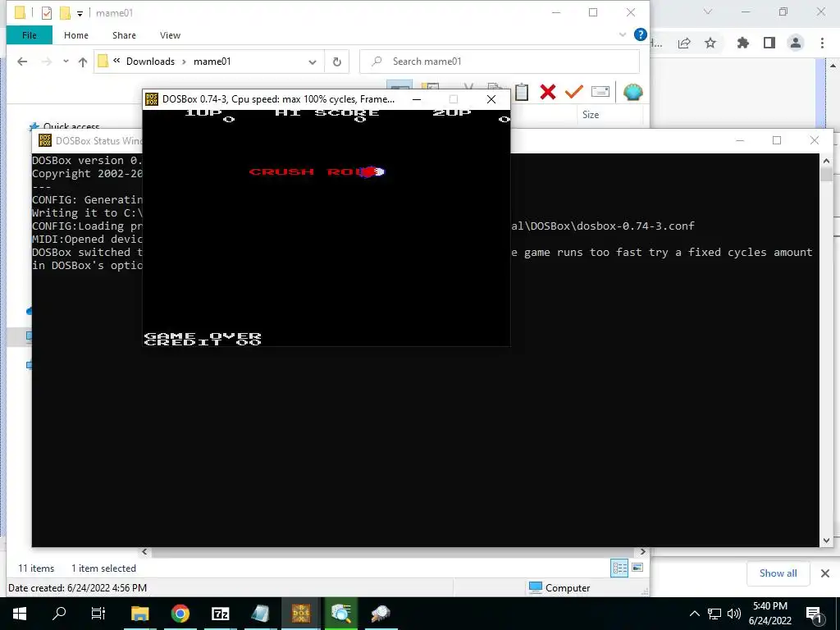This screenshot has width=840, height=630.
Task: Open the volume speaker tray icon
Action: click(734, 614)
